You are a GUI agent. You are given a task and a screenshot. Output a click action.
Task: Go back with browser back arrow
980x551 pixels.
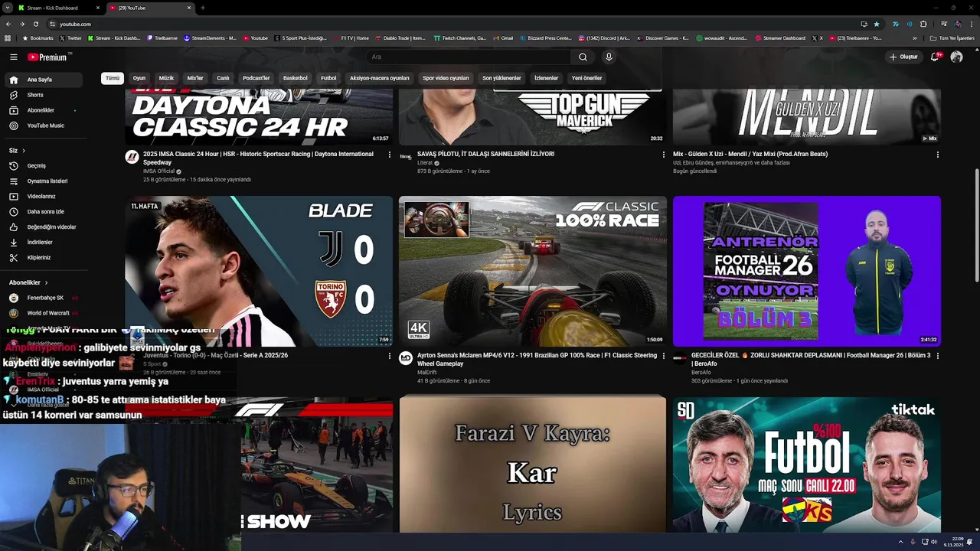8,24
